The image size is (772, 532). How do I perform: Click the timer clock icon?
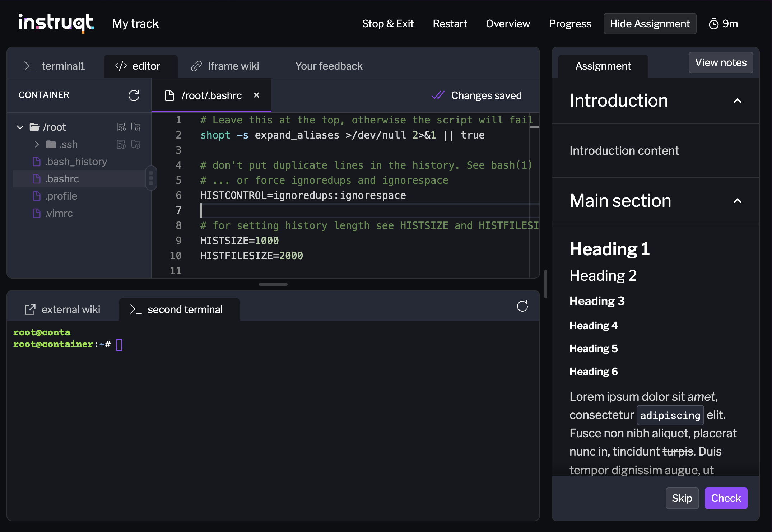coord(713,24)
